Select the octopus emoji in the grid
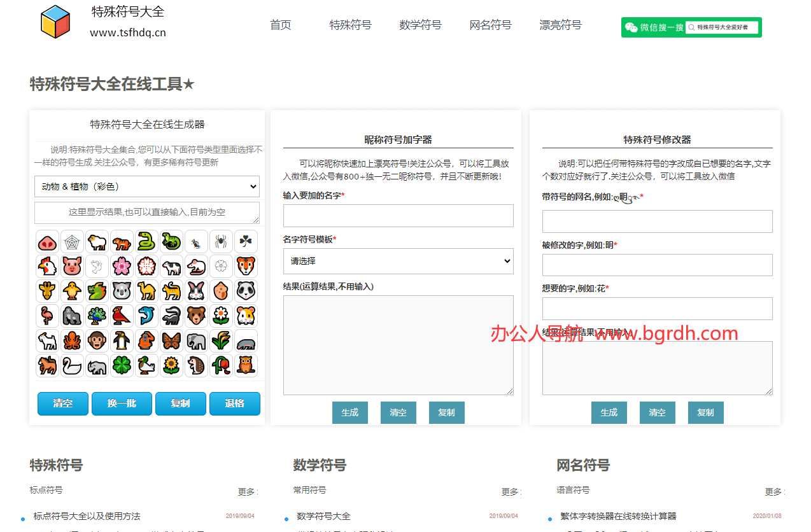This screenshot has height=532, width=811. [72, 340]
